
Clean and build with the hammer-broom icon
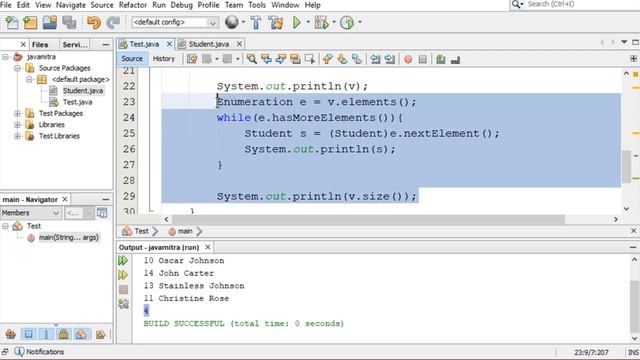(x=276, y=22)
